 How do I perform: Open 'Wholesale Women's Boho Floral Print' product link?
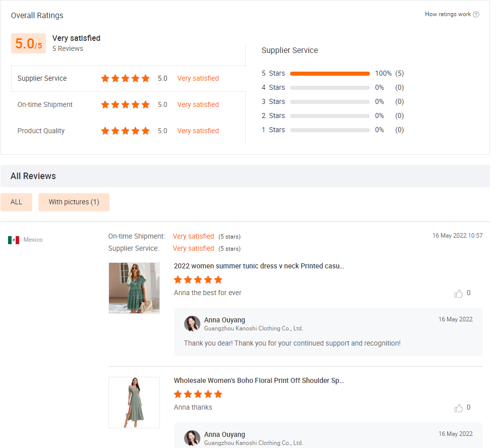pos(259,380)
